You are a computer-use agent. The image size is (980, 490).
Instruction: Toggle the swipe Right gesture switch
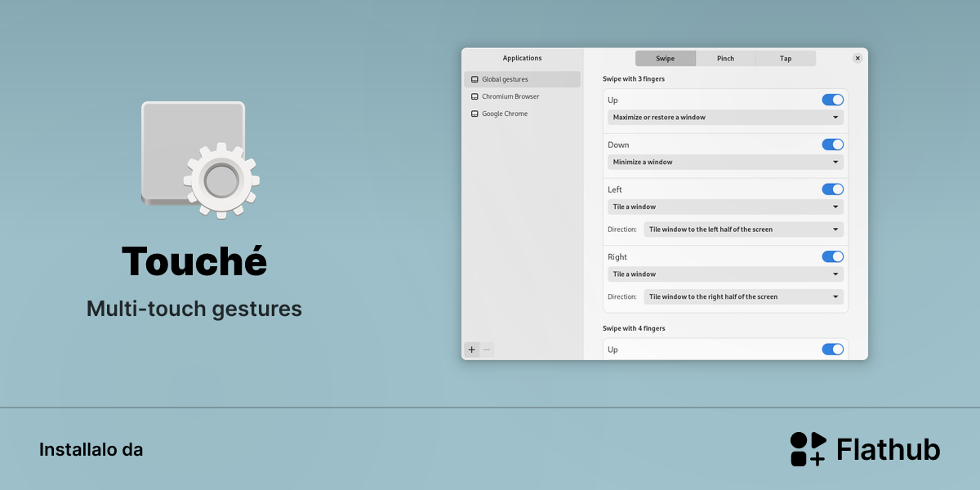833,256
